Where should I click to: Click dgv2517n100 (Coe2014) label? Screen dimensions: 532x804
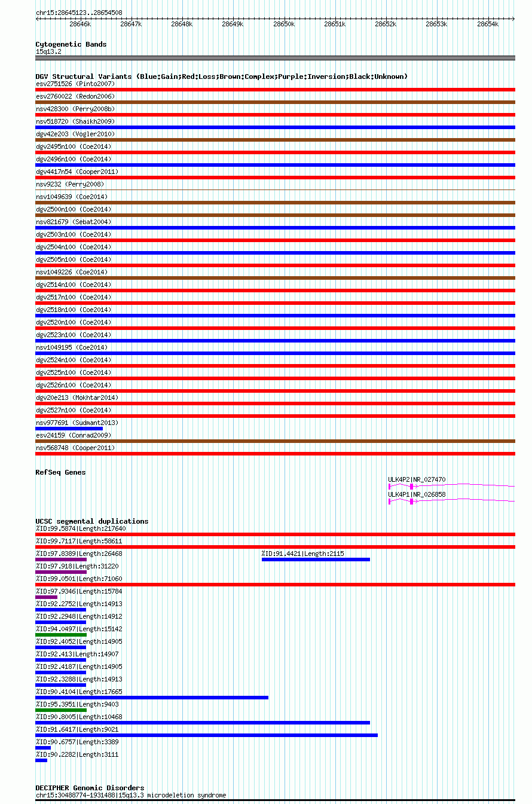point(74,297)
